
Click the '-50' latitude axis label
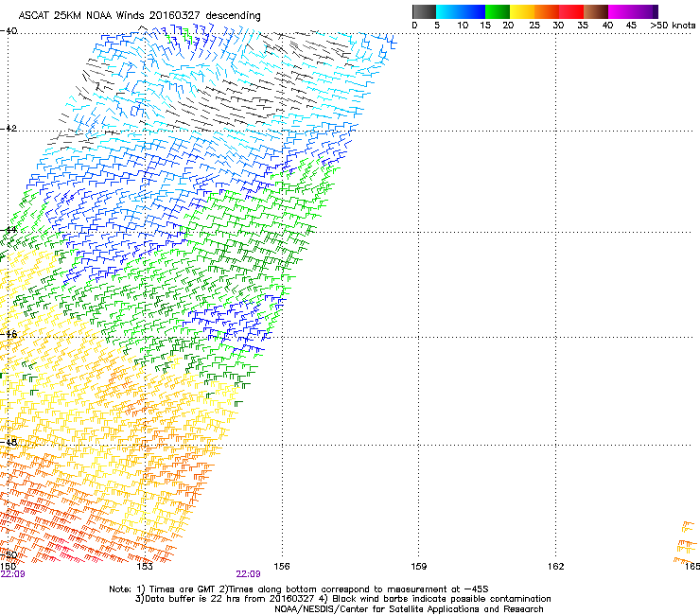(9, 554)
